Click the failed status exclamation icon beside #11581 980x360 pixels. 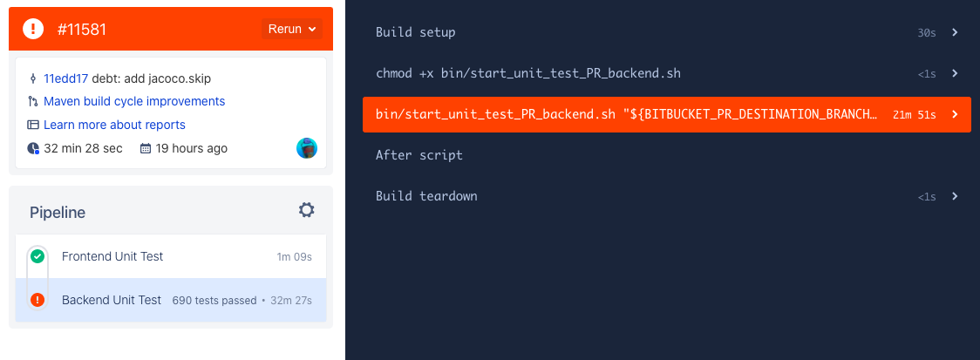(x=33, y=29)
